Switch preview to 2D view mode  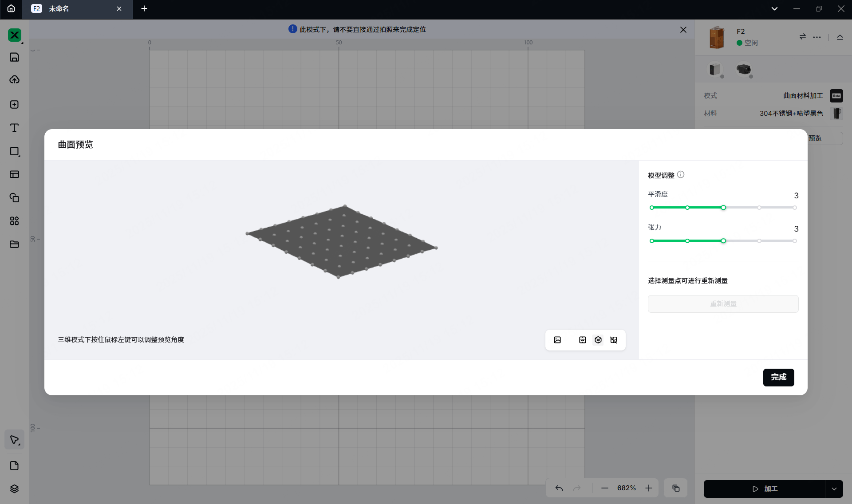coord(583,340)
